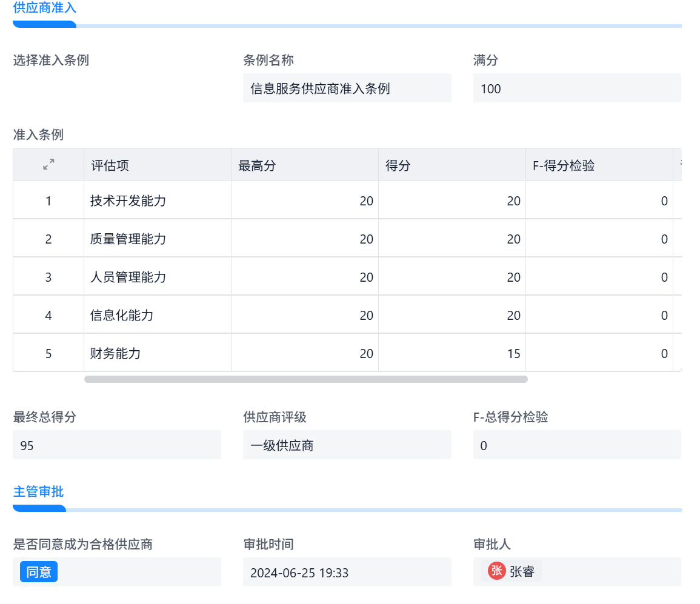
Task: Click row number 3 in the table
Action: 48,277
